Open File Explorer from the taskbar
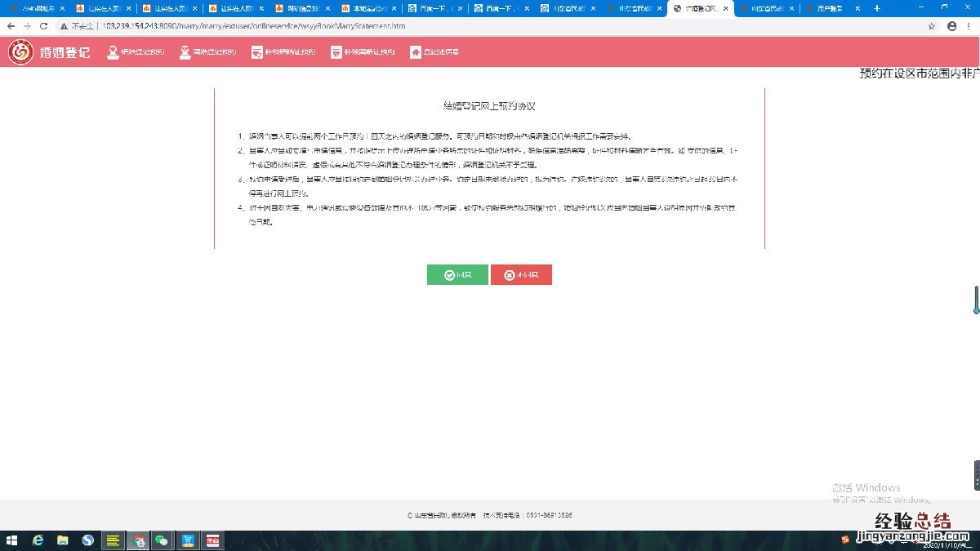Viewport: 980px width, 551px height. [63, 540]
